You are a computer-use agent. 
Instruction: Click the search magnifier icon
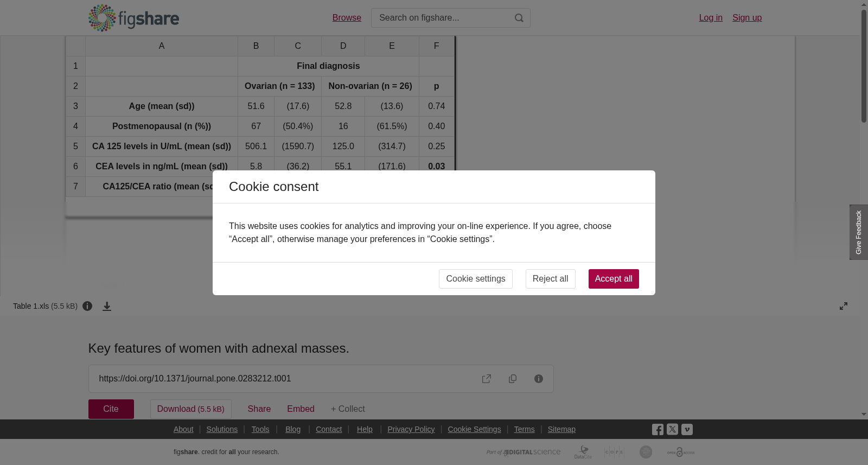[x=519, y=18]
